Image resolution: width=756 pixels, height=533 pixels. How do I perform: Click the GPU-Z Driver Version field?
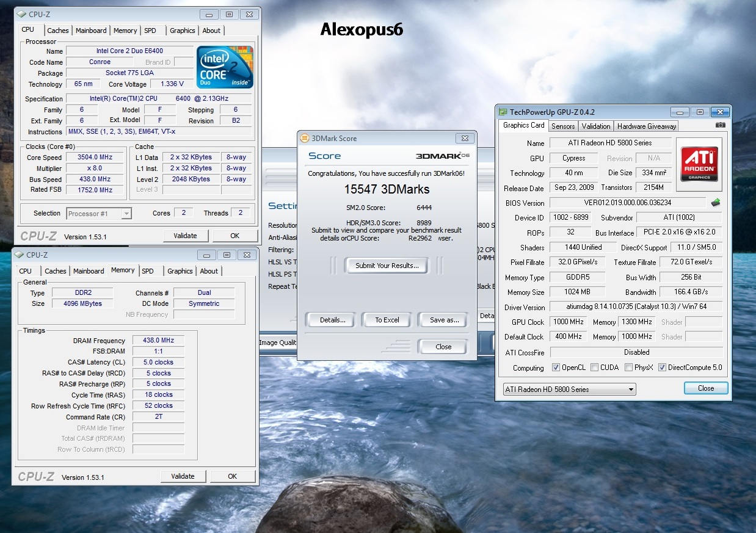point(636,307)
